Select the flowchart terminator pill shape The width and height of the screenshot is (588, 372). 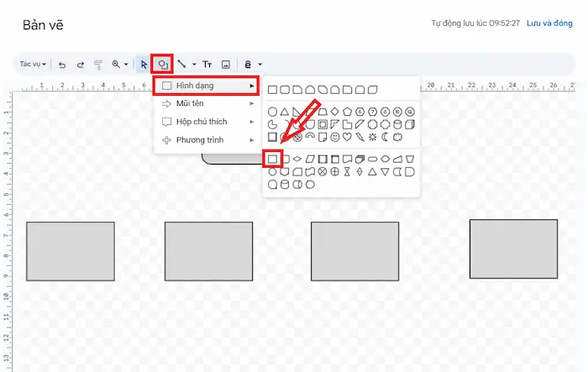[x=372, y=159]
